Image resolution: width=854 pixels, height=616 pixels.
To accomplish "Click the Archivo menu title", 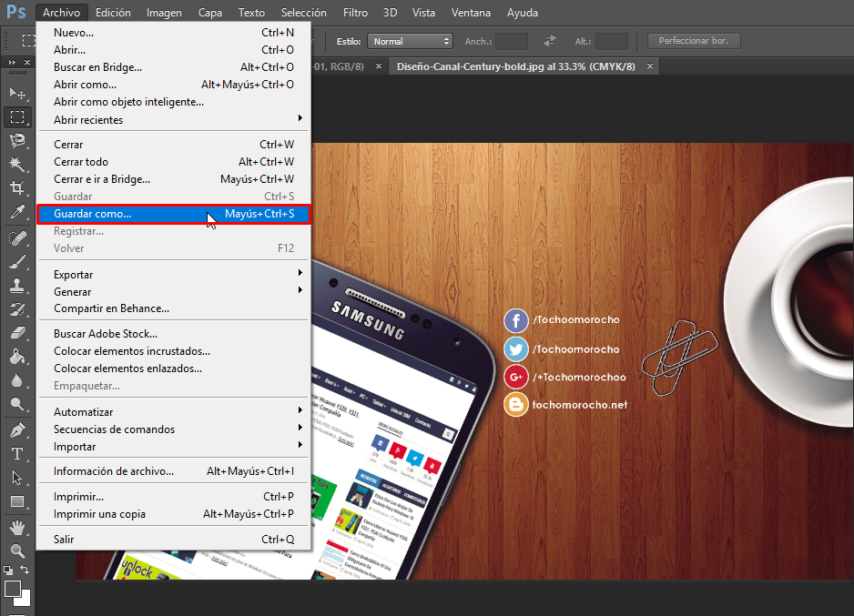I will pyautogui.click(x=62, y=13).
